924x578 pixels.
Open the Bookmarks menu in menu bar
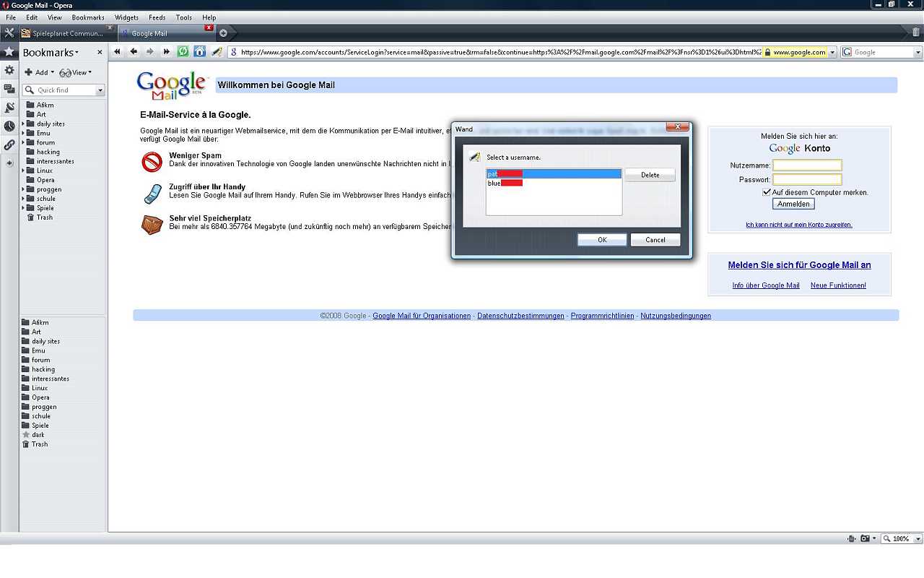click(x=88, y=17)
